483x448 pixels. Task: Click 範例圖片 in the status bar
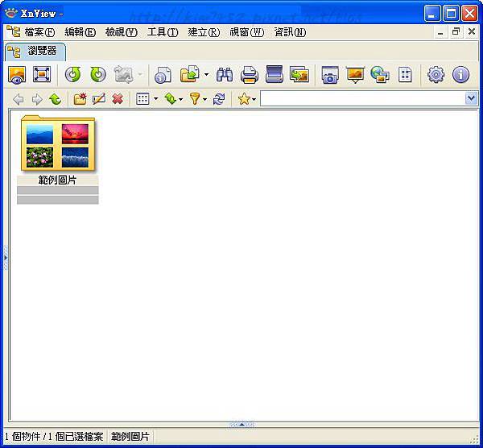[130, 437]
